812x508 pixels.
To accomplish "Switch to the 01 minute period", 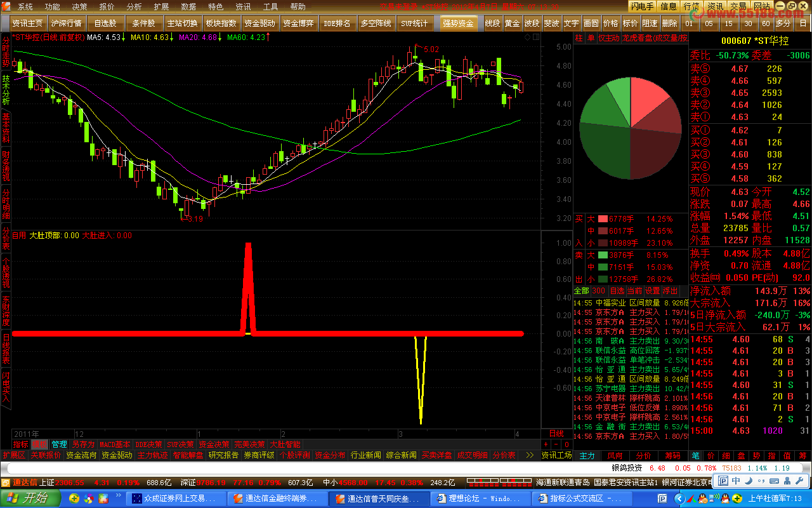I will click(689, 23).
